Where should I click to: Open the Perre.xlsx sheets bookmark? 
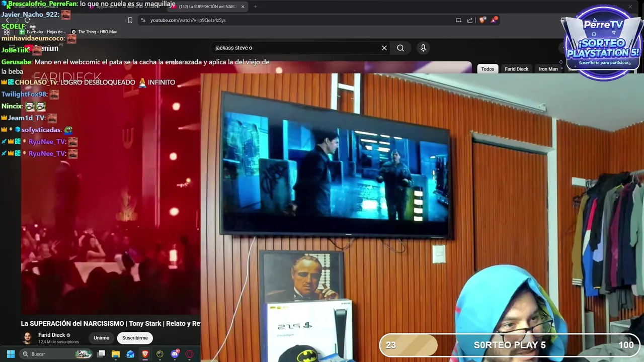[42, 32]
